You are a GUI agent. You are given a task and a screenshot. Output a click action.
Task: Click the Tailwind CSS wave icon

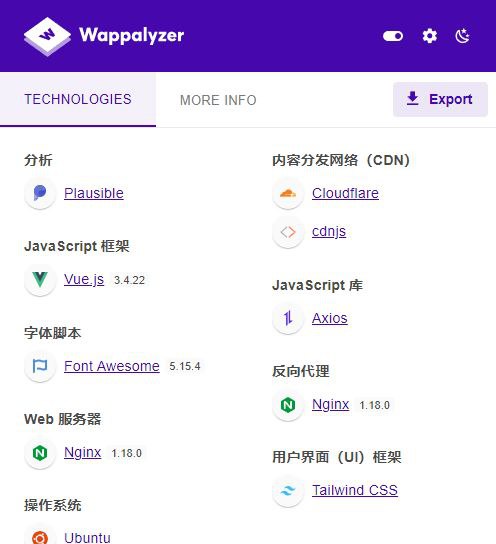tap(288, 491)
